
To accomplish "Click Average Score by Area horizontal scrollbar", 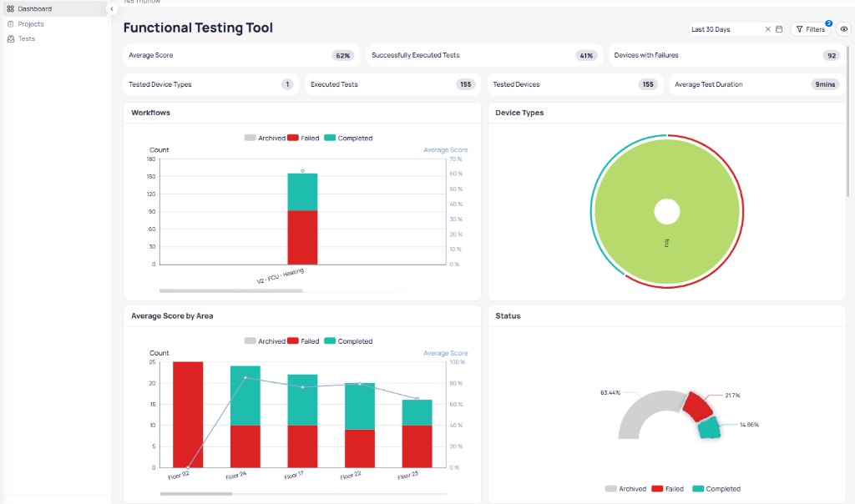I will pyautogui.click(x=196, y=494).
